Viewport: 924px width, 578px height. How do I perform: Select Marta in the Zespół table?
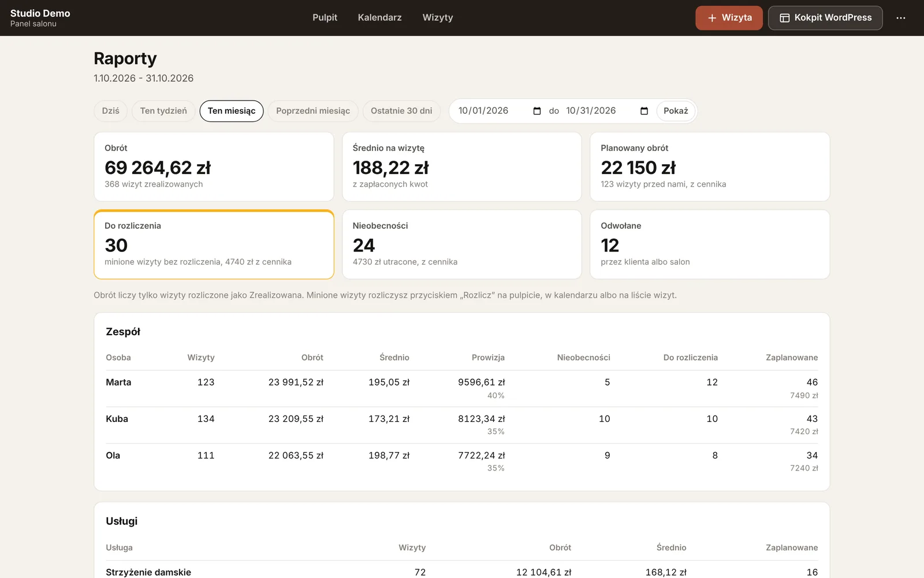point(118,382)
